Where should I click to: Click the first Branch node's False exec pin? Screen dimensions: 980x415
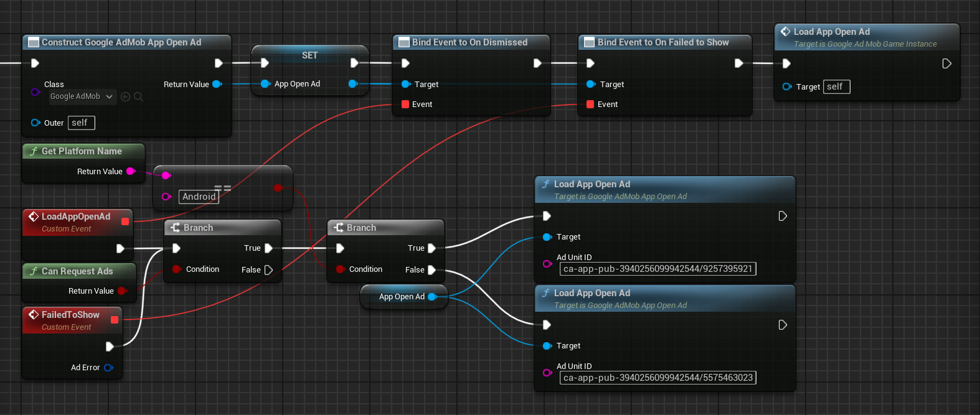tap(268, 270)
